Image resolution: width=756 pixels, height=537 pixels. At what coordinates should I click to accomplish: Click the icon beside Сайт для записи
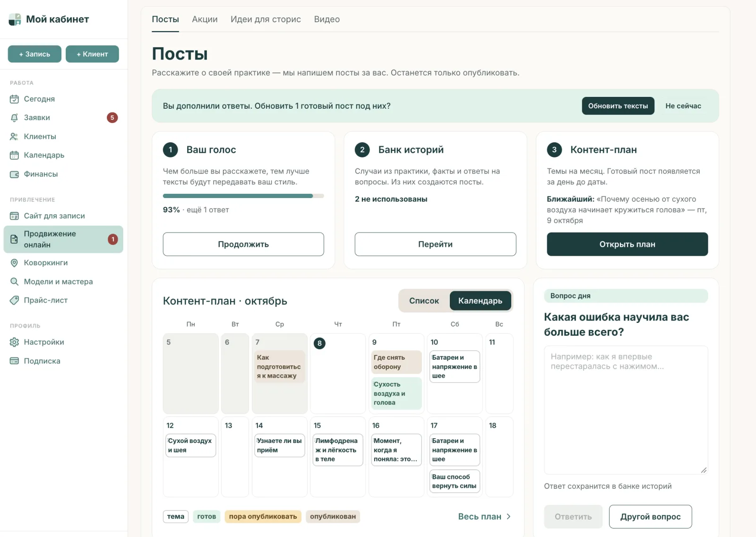coord(14,216)
